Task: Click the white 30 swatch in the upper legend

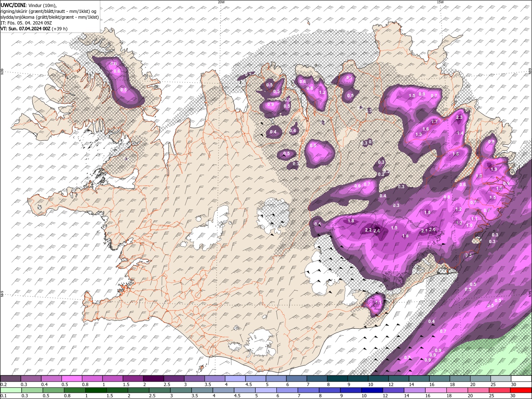Action: click(521, 378)
